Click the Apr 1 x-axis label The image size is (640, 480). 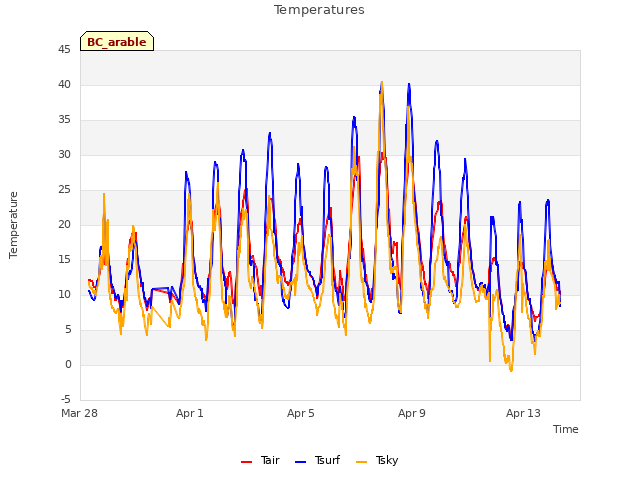click(190, 413)
